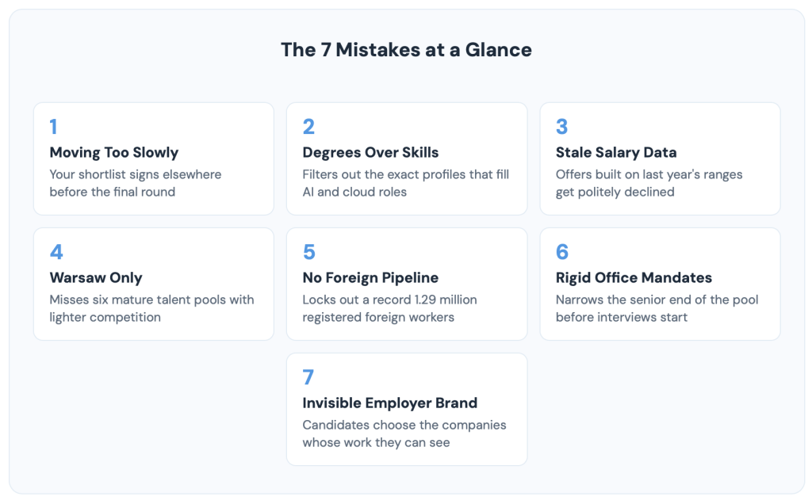Screen dimensions: 812x504
Task: Select text 'Misses six mature talent pools'
Action: (x=140, y=300)
